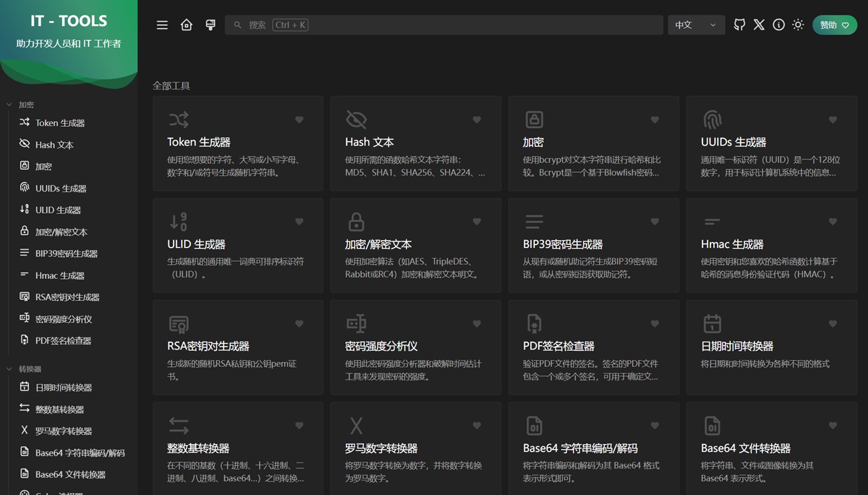Click the UUIDs 生成器 fingerprint icon in sidebar
Viewport: 868px width, 495px height.
coord(25,187)
